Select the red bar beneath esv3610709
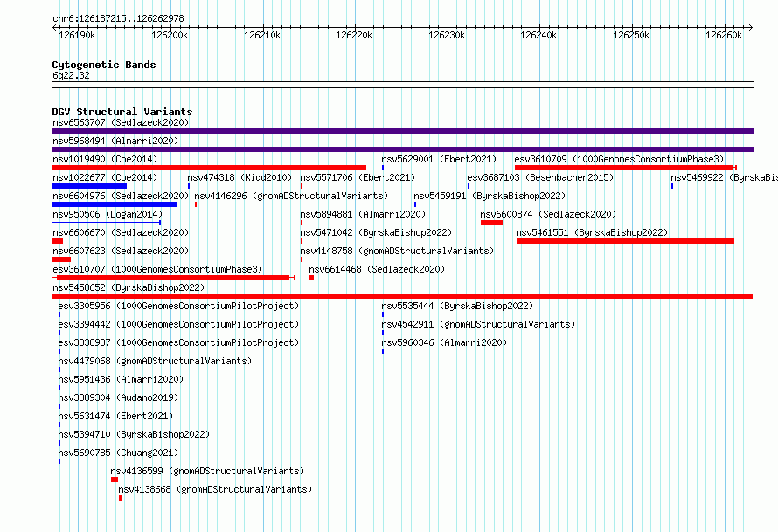 626,168
